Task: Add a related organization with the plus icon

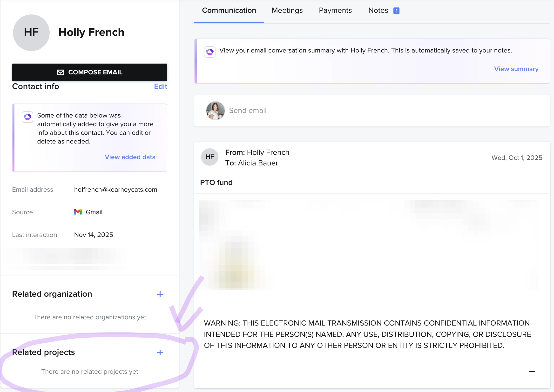Action: [x=160, y=294]
